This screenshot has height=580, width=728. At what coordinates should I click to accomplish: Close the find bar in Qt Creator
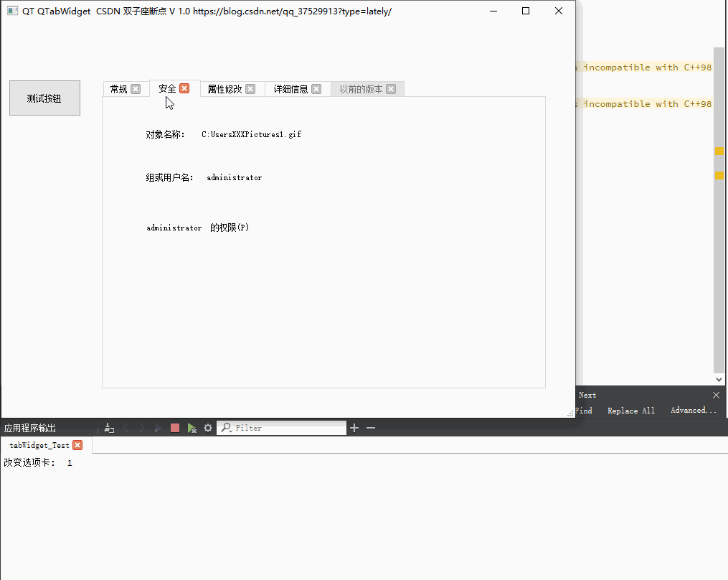pos(716,395)
